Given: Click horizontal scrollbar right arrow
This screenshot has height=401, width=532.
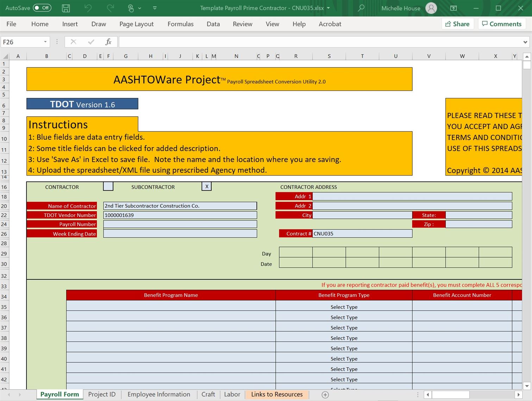Looking at the screenshot, I should (518, 395).
